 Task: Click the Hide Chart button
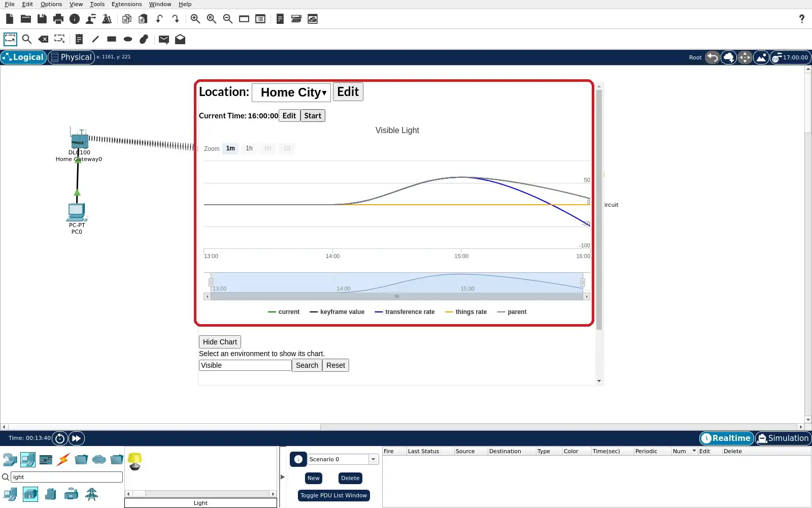click(x=220, y=342)
